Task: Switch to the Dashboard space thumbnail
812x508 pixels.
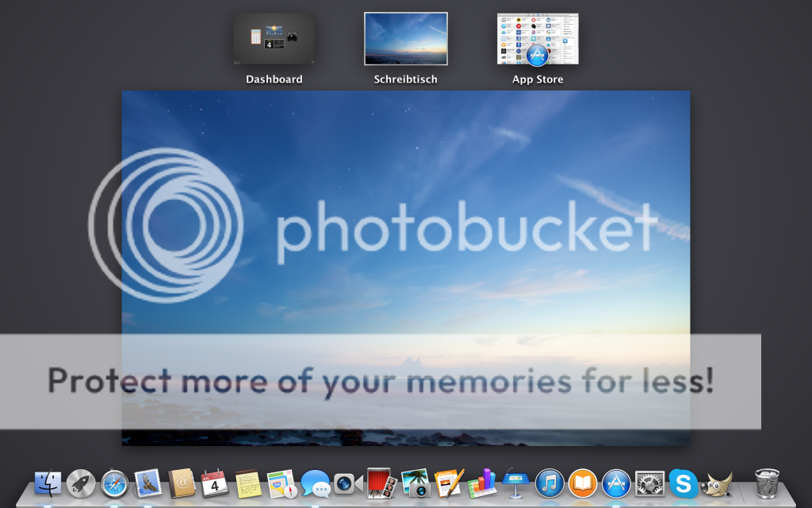Action: 274,39
